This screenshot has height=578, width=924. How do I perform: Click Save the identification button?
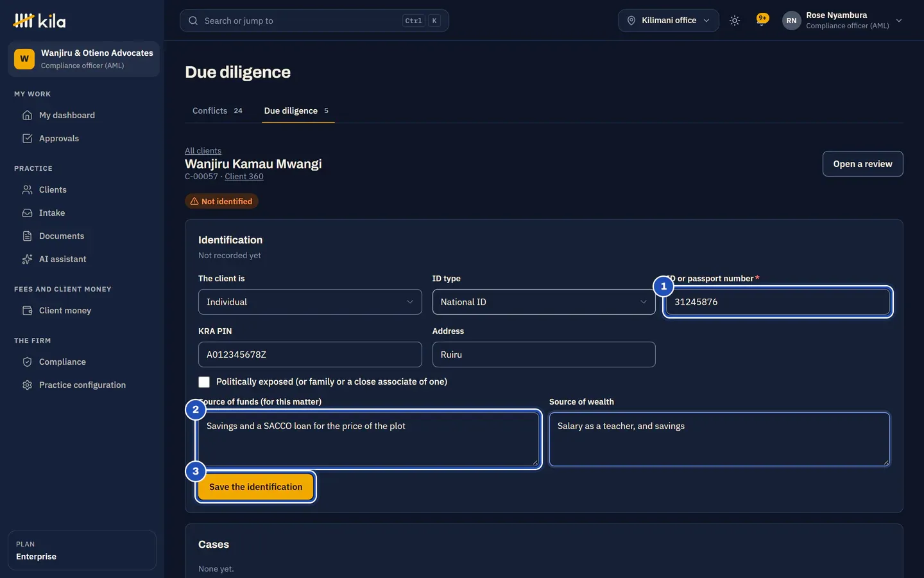tap(255, 487)
